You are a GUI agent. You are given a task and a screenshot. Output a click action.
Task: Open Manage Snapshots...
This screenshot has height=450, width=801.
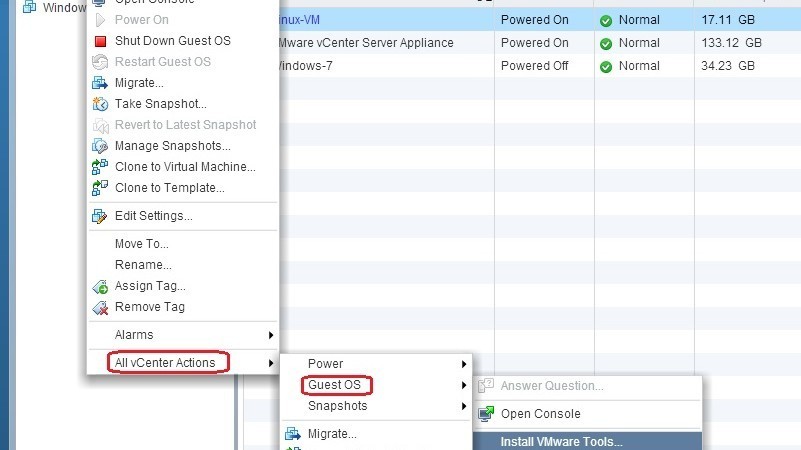(173, 146)
